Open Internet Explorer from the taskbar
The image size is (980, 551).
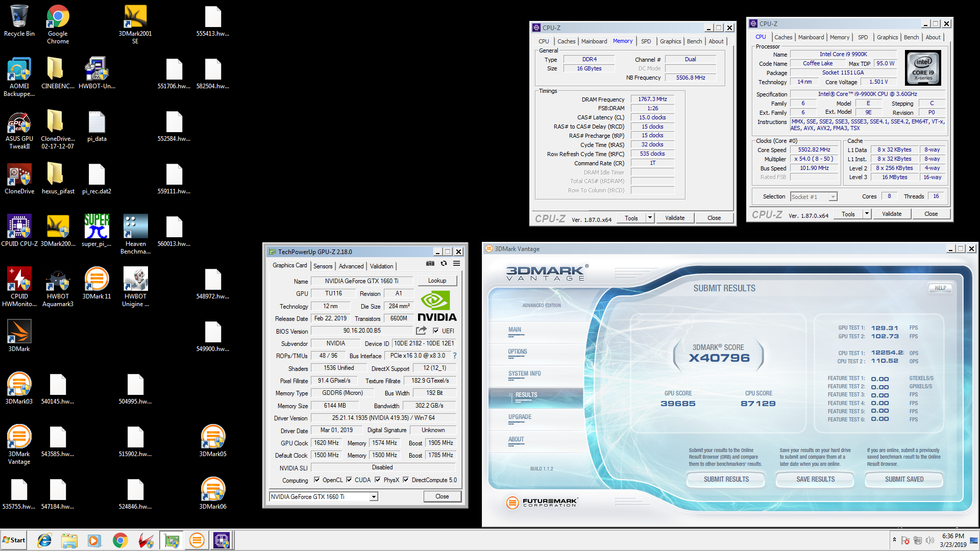point(45,540)
